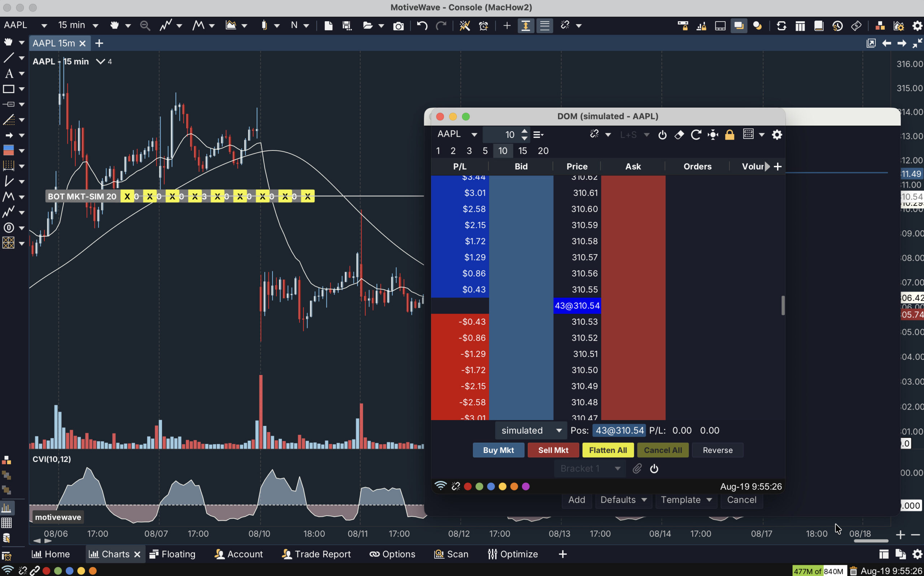924x576 pixels.
Task: Add a column with the DOM header plus
Action: (x=777, y=166)
